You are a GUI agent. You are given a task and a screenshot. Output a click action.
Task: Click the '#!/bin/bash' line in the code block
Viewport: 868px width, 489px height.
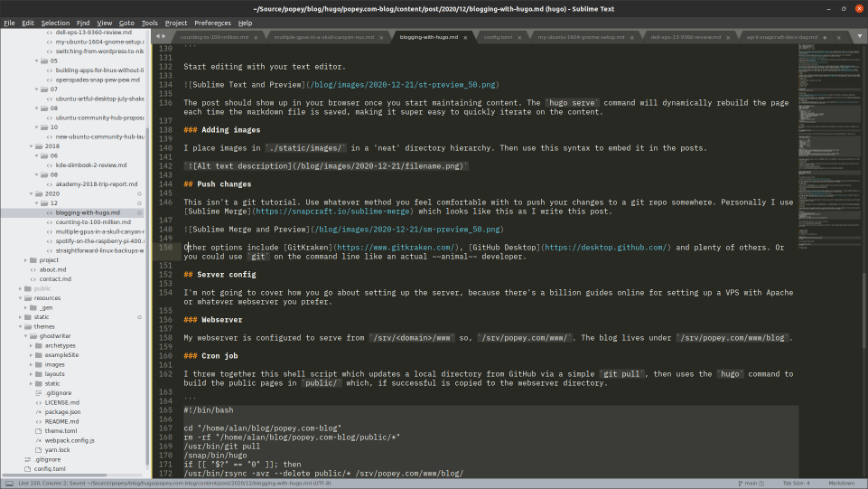[x=208, y=410]
